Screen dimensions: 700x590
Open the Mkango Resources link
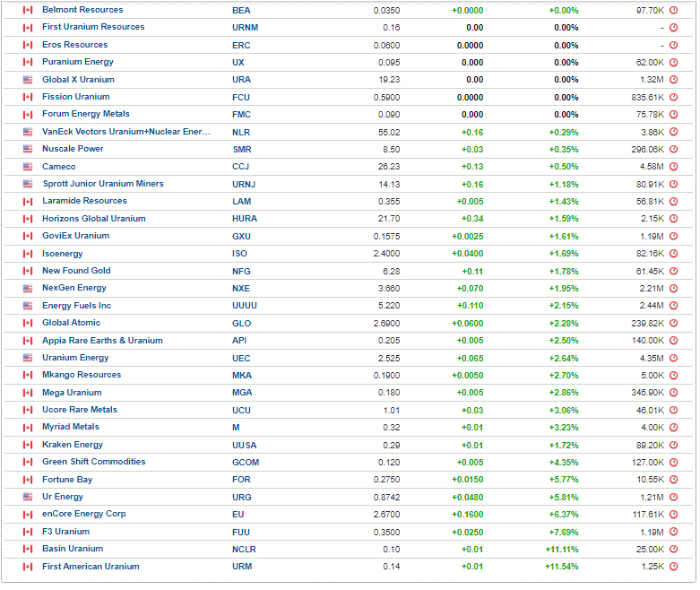point(82,375)
